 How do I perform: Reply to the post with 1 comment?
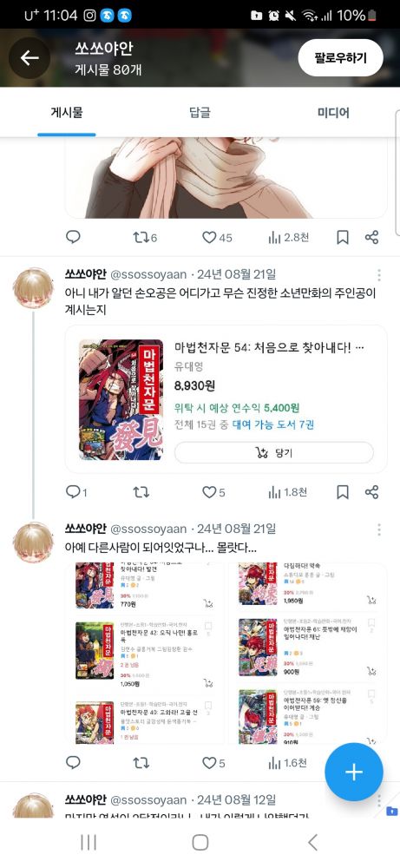pos(75,491)
